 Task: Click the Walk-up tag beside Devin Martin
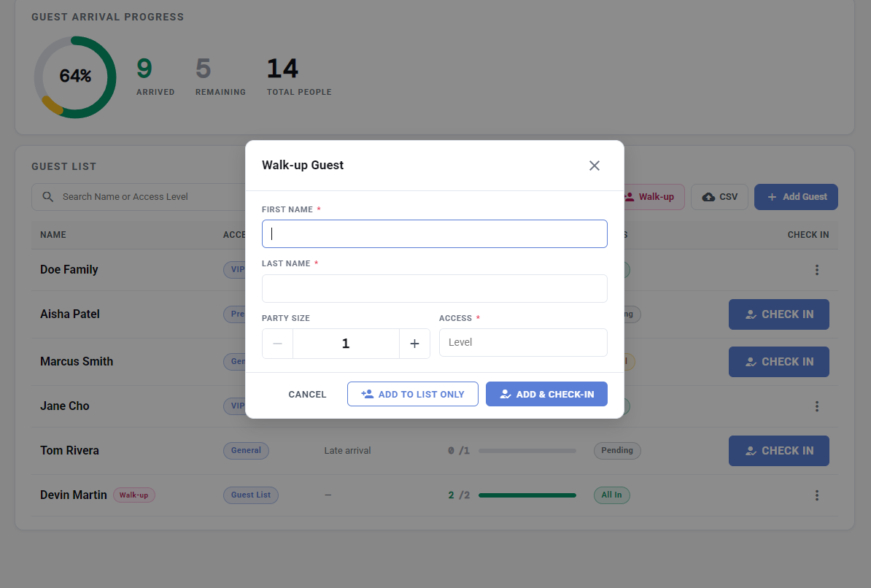pyautogui.click(x=134, y=495)
